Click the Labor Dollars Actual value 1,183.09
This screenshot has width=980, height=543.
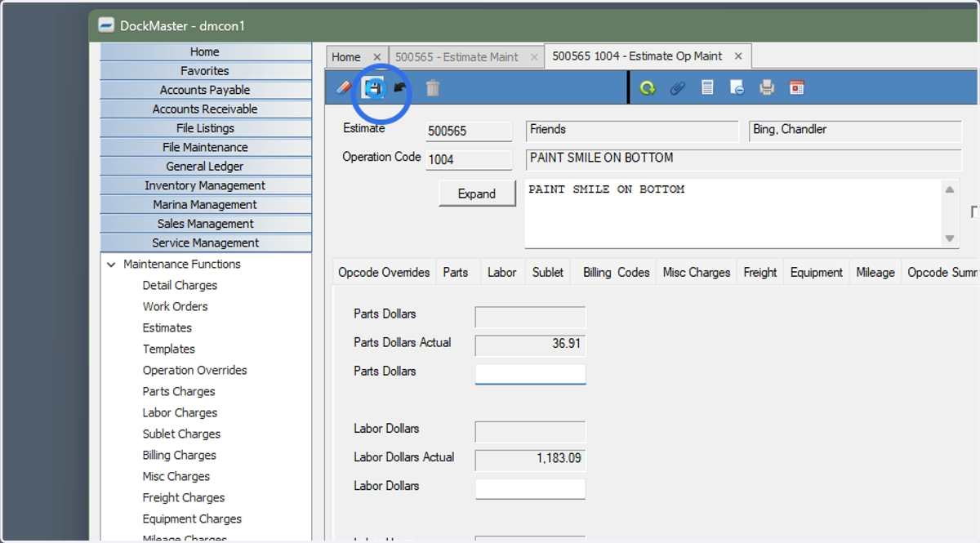[530, 459]
